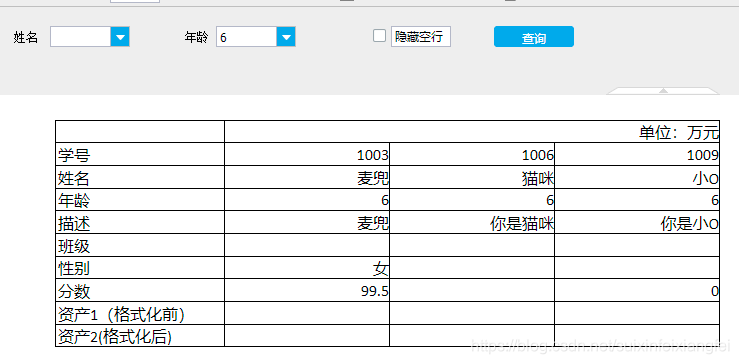Open the 年龄 dropdown arrow
Image resolution: width=739 pixels, height=364 pixels.
click(x=286, y=37)
